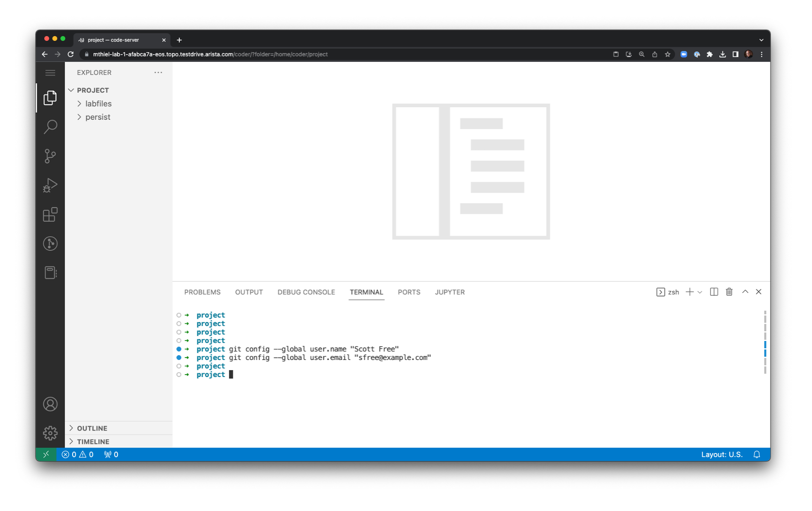This screenshot has height=511, width=812.
Task: Maximize the panel size with up chevron
Action: tap(745, 292)
